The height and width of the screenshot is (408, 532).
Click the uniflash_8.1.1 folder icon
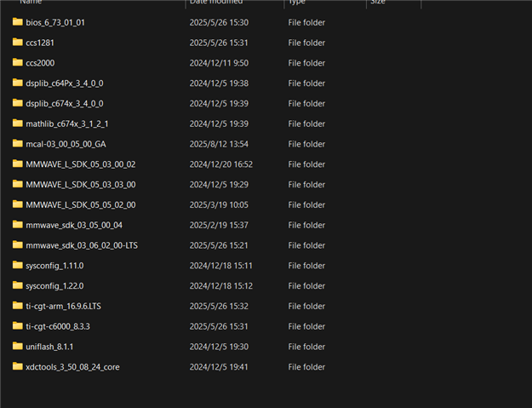[18, 346]
